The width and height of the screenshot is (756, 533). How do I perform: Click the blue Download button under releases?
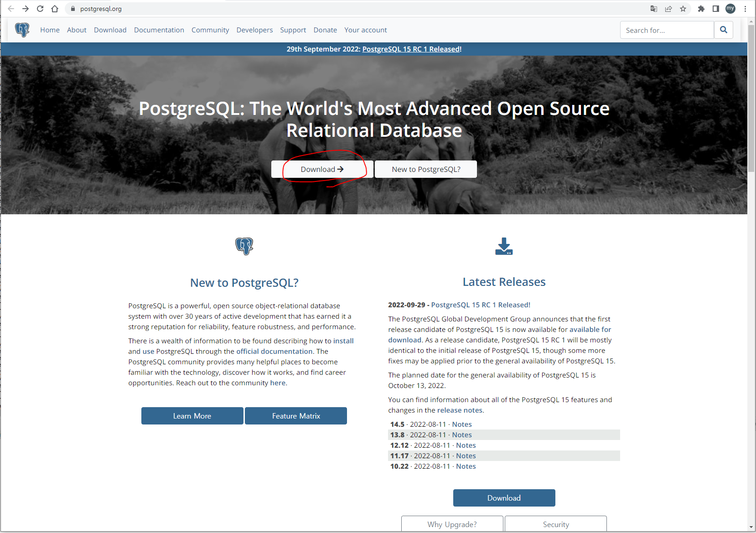[504, 498]
